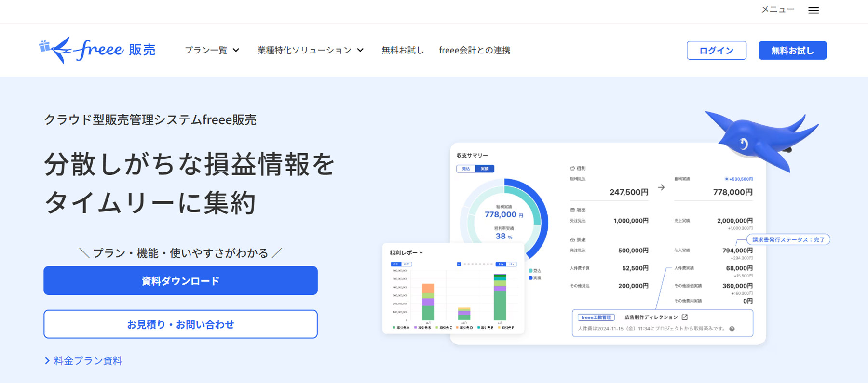Click the help question mark icon
This screenshot has width=868, height=383.
click(x=732, y=329)
